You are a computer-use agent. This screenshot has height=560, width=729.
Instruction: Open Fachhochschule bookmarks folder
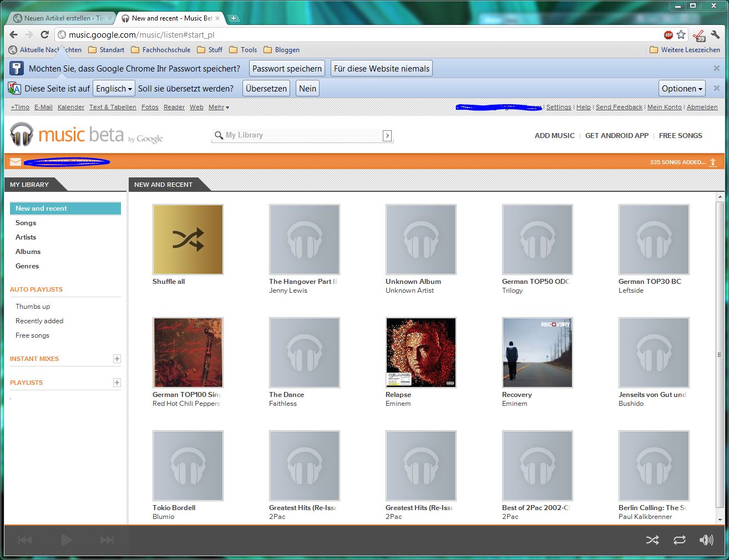(161, 50)
